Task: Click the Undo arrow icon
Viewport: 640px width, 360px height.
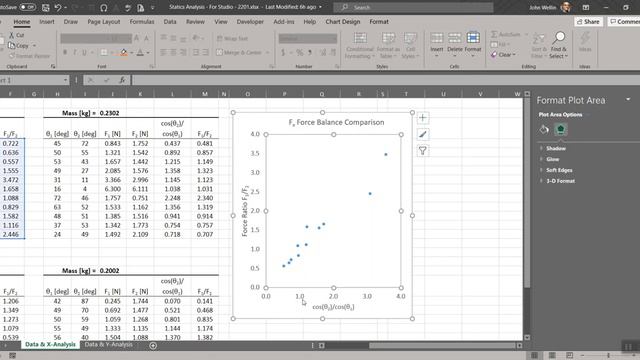Action: 58,7
